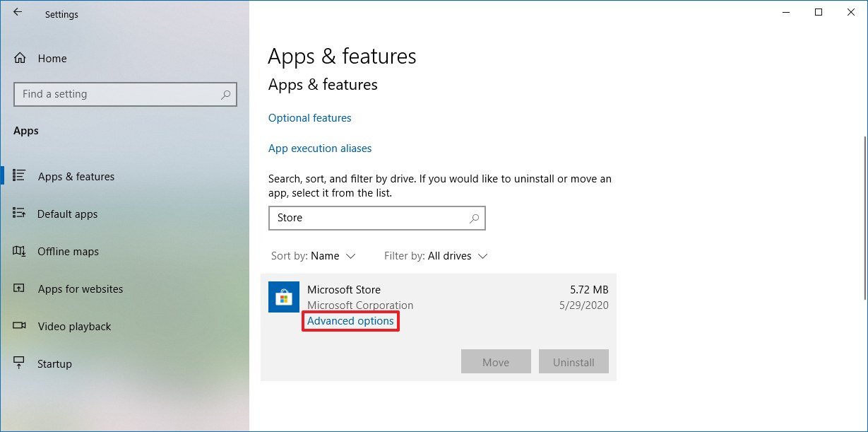Switch to the Apps section heading
This screenshot has height=432, width=868.
[x=25, y=130]
